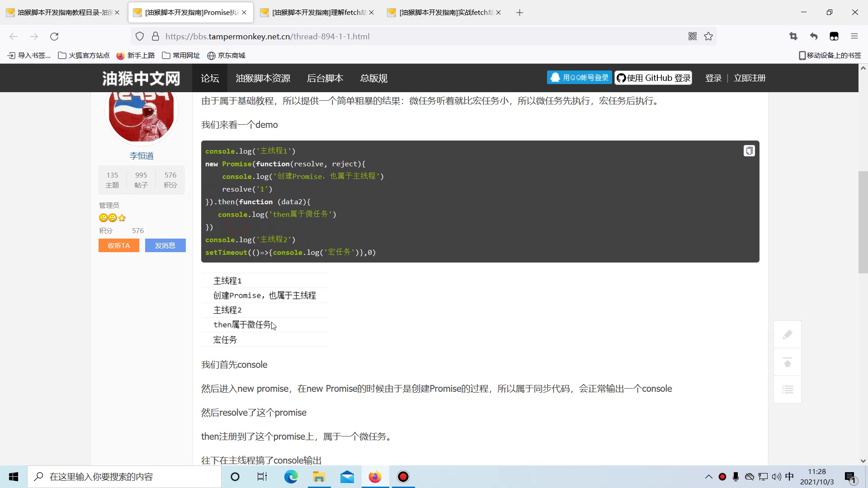Click the 收听TA follow button
This screenshot has width=868, height=488.
point(119,245)
